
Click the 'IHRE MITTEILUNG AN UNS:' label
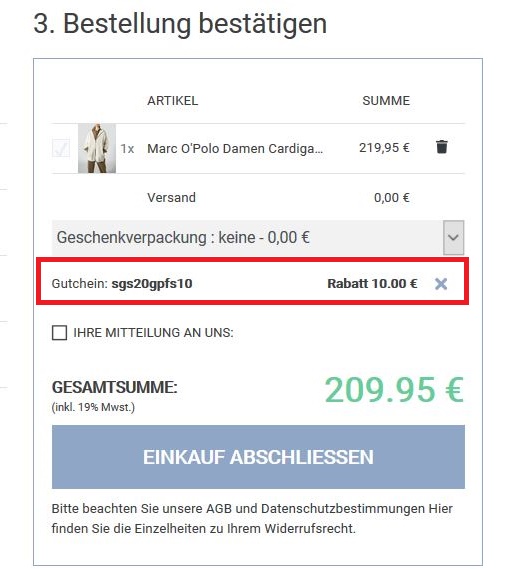click(x=153, y=332)
